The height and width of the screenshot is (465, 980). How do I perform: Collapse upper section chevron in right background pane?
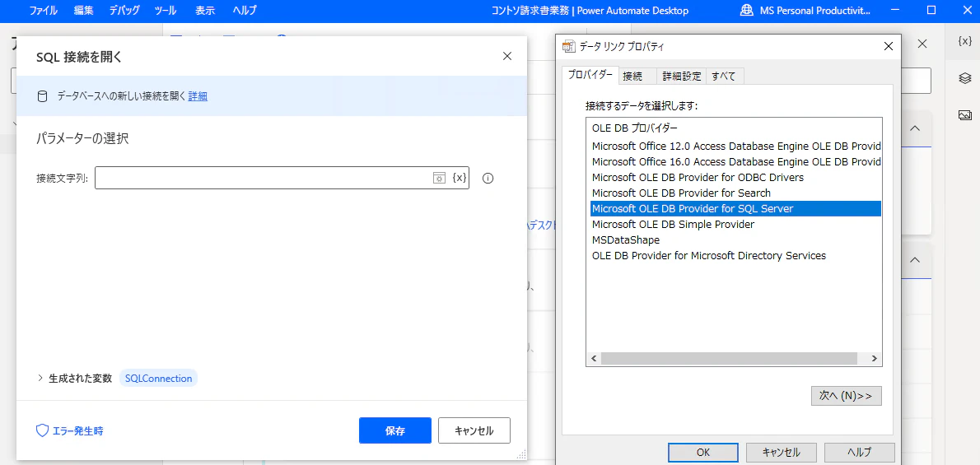pyautogui.click(x=914, y=128)
